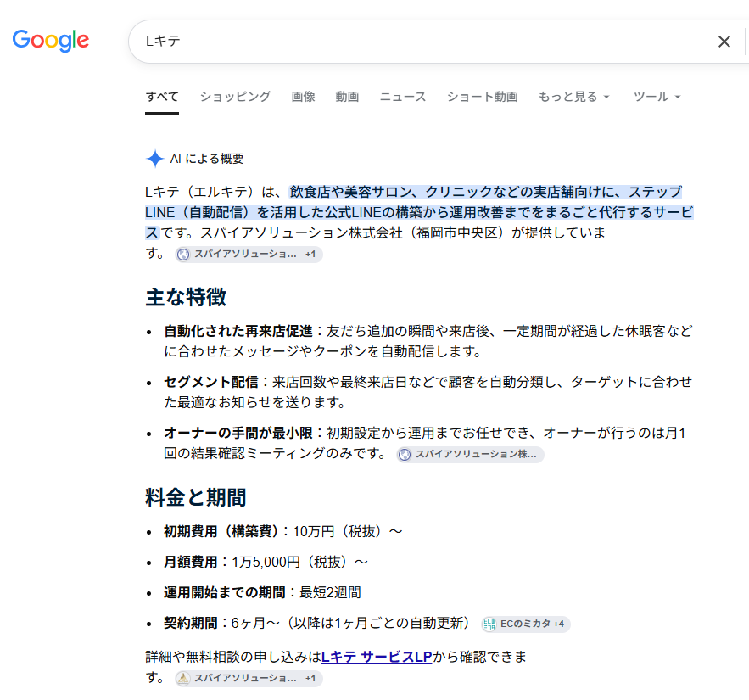Viewport: 749px width, 700px height.
Task: Click the globe favicon in the features source chip
Action: coord(405,455)
